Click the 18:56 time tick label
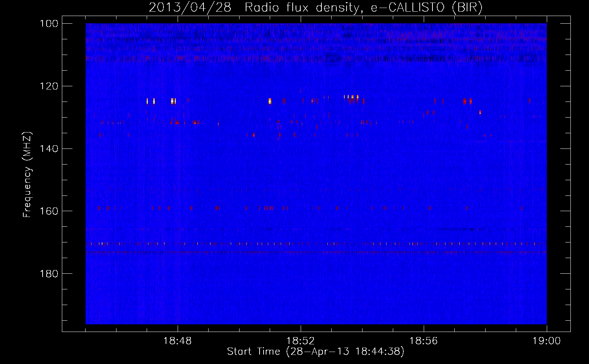Viewport: 589px width, 364px height. [423, 341]
